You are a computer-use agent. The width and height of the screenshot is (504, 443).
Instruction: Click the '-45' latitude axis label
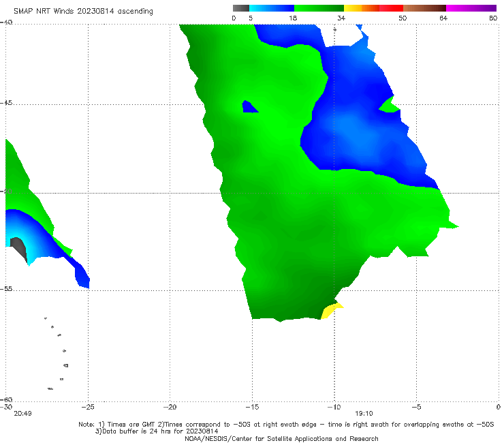pos(6,103)
